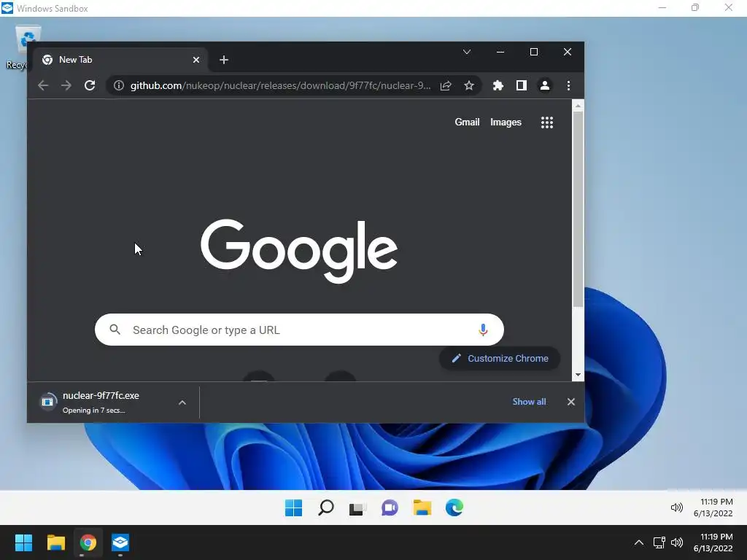This screenshot has height=560, width=747.
Task: Close the downloads bar
Action: click(x=570, y=402)
